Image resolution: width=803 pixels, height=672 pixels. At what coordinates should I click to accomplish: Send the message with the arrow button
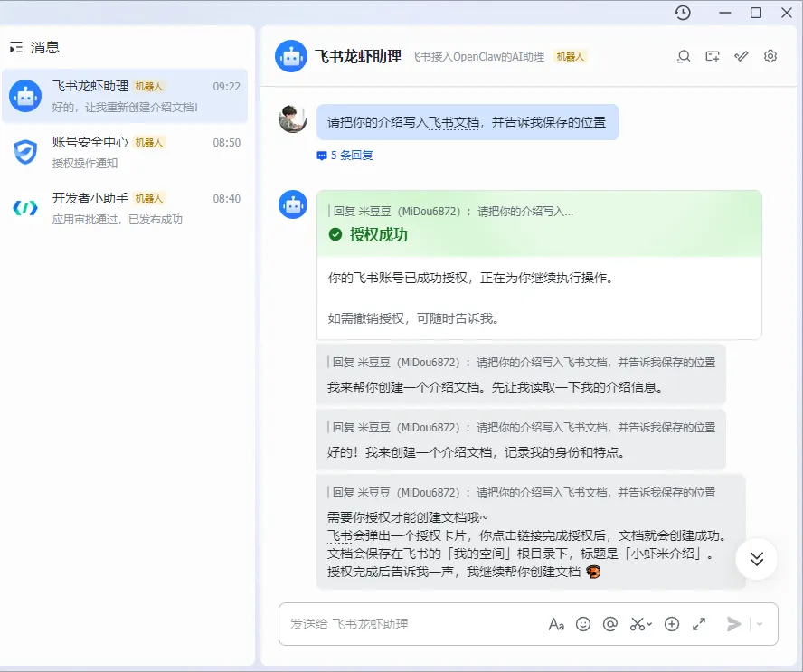point(733,624)
